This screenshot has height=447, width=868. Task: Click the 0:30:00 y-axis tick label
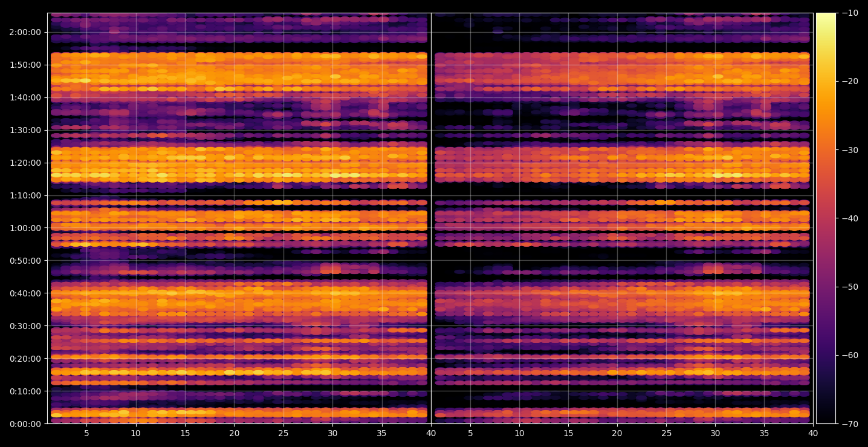(x=24, y=326)
